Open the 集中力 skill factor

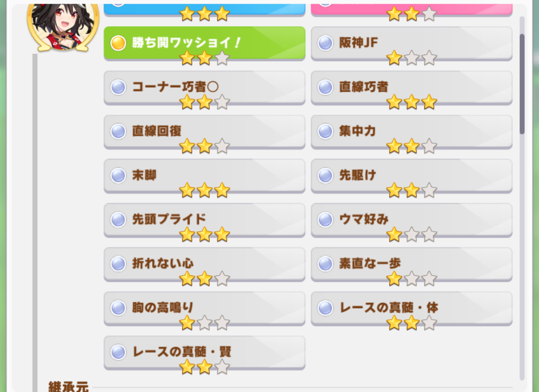pos(411,132)
